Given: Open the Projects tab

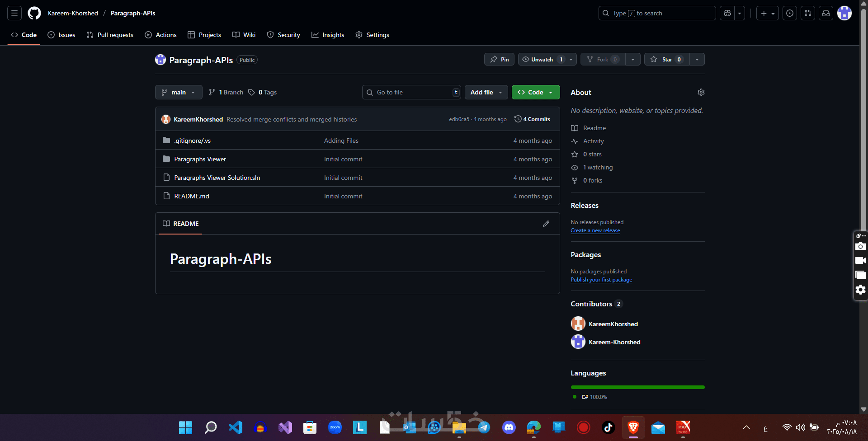Looking at the screenshot, I should (x=204, y=35).
